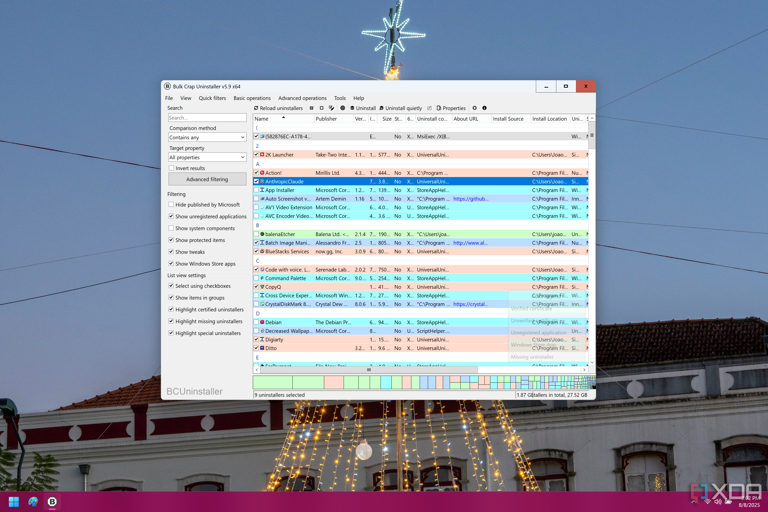Click the balenaEtcher app icon
The width and height of the screenshot is (768, 512).
tap(262, 234)
